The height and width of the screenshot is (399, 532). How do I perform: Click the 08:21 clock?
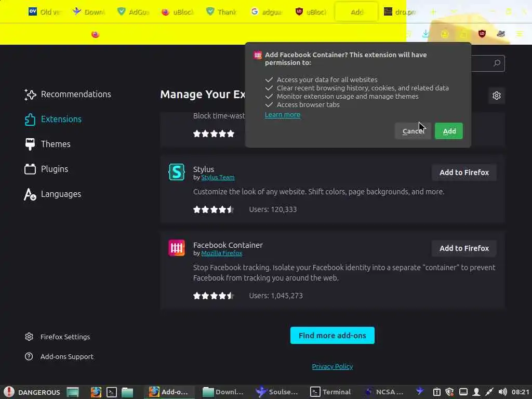(x=521, y=392)
